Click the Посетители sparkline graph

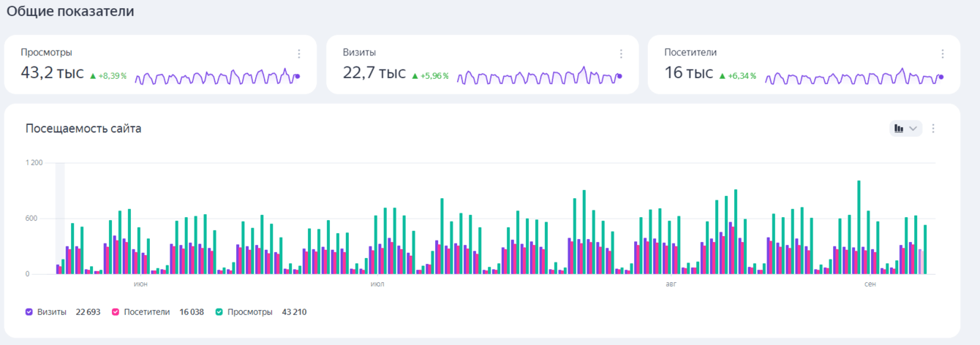[854, 77]
